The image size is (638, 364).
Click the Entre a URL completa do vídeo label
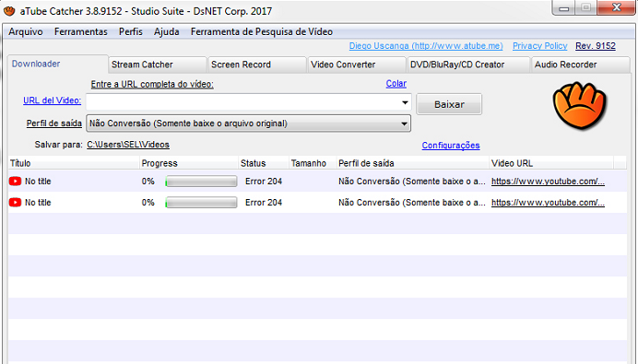(x=152, y=84)
